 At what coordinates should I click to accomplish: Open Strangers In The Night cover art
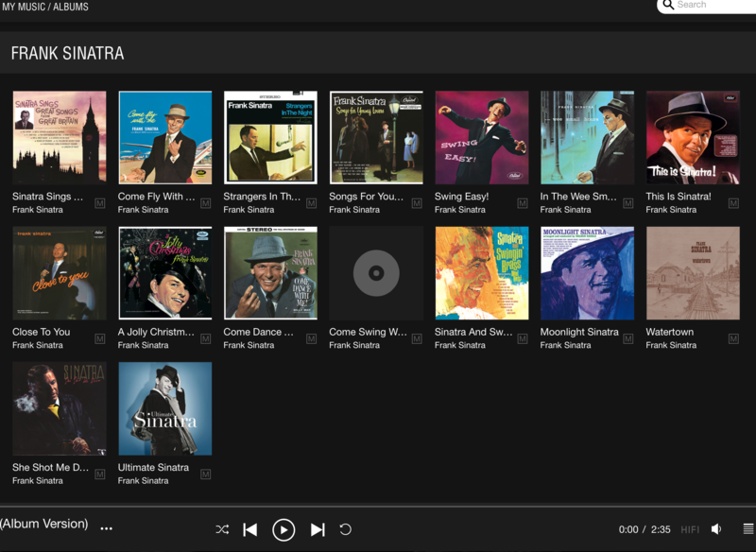pyautogui.click(x=270, y=137)
